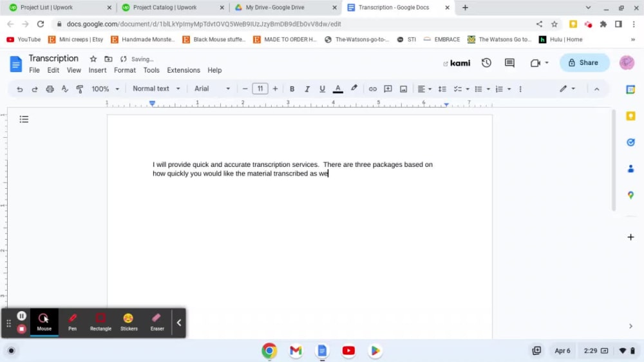Insert an image from the toolbar
The image size is (644, 362).
coord(403,89)
